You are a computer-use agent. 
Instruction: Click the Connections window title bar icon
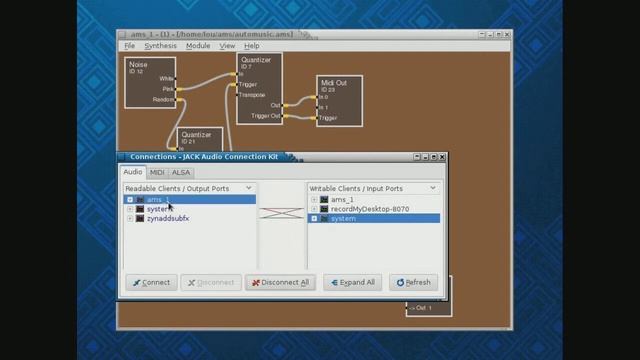pyautogui.click(x=121, y=157)
